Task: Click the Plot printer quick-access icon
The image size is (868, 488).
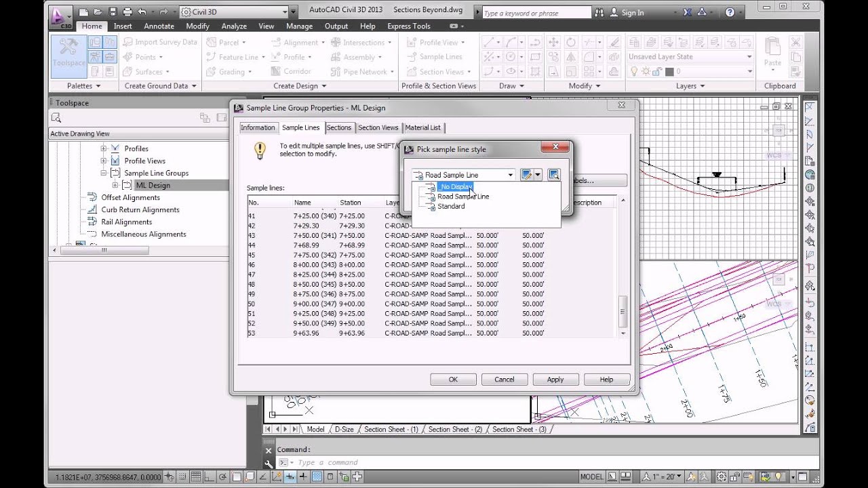Action: (127, 12)
